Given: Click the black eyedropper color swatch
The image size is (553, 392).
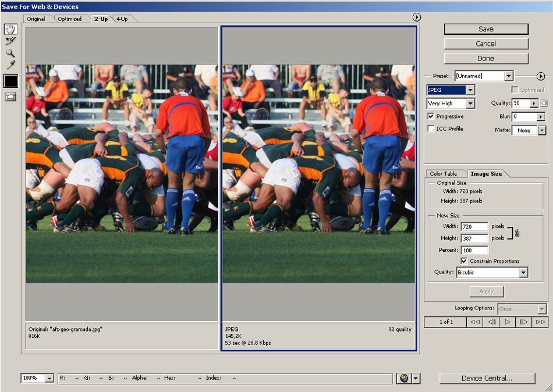Looking at the screenshot, I should (x=10, y=81).
